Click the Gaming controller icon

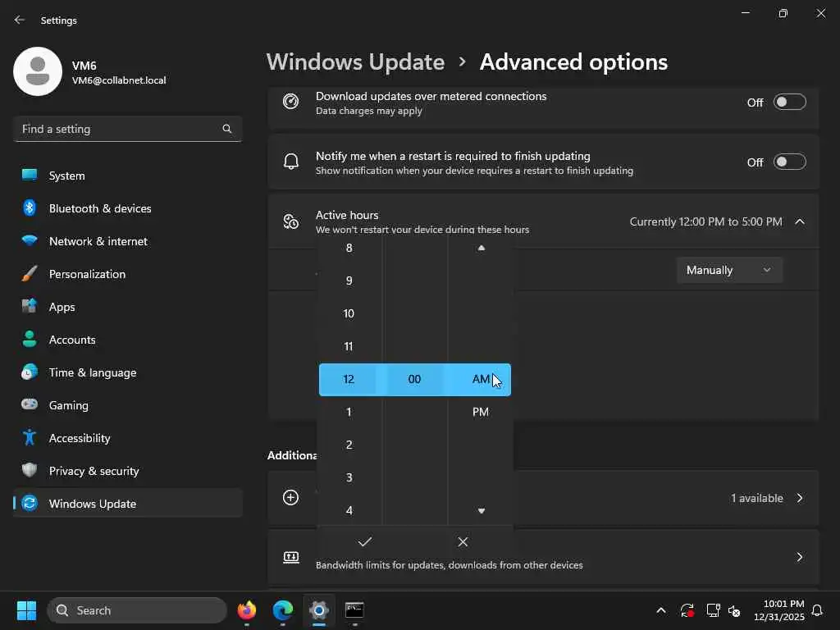pyautogui.click(x=30, y=404)
